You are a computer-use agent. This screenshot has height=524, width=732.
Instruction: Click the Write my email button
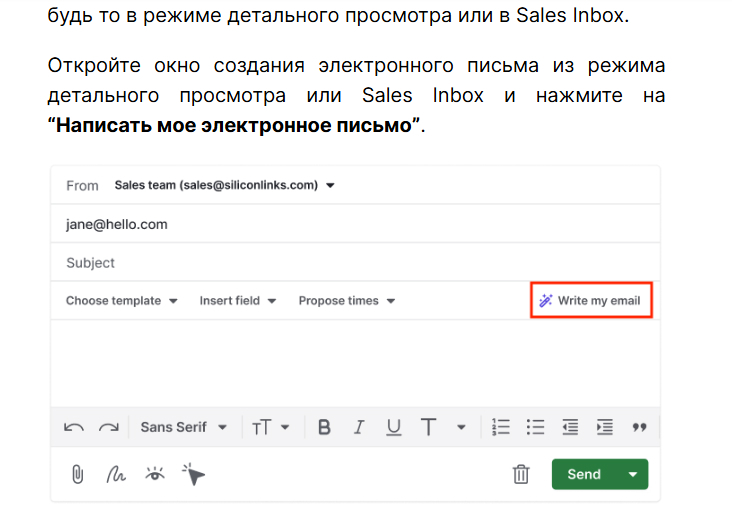(591, 300)
